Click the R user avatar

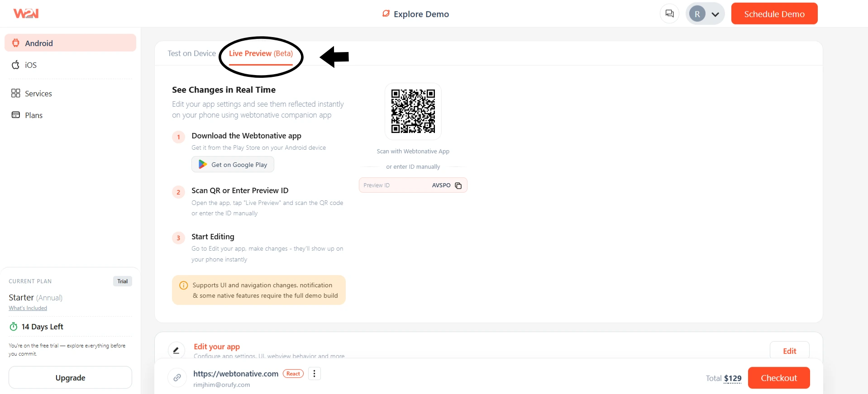(x=697, y=14)
